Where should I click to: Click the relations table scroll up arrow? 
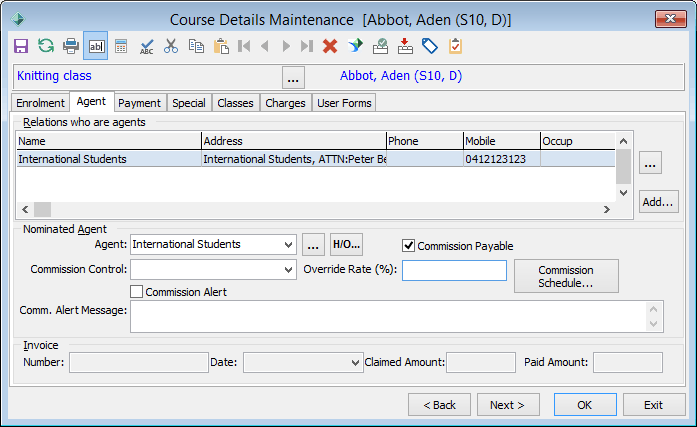(x=624, y=141)
